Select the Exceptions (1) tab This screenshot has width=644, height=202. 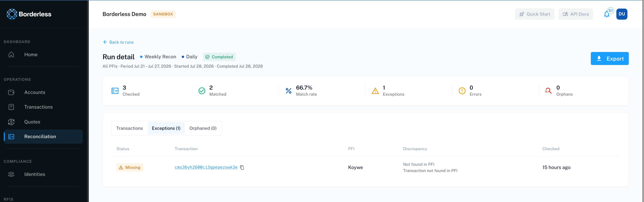[x=166, y=128]
